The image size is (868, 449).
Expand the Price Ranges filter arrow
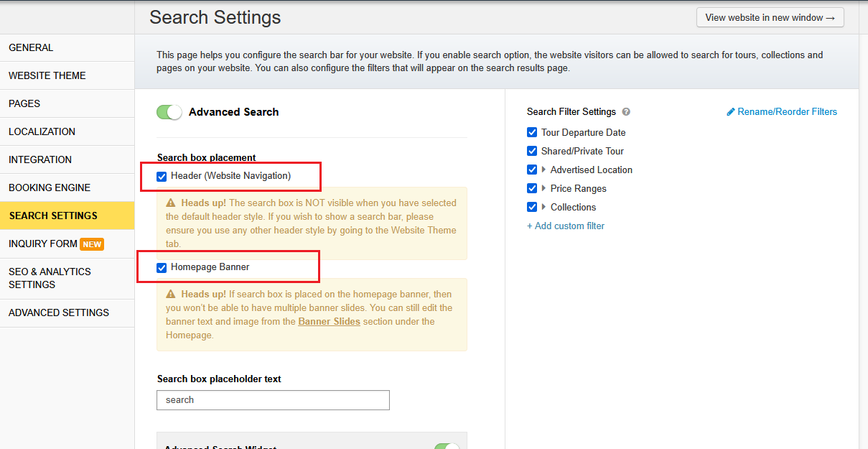pyautogui.click(x=543, y=189)
